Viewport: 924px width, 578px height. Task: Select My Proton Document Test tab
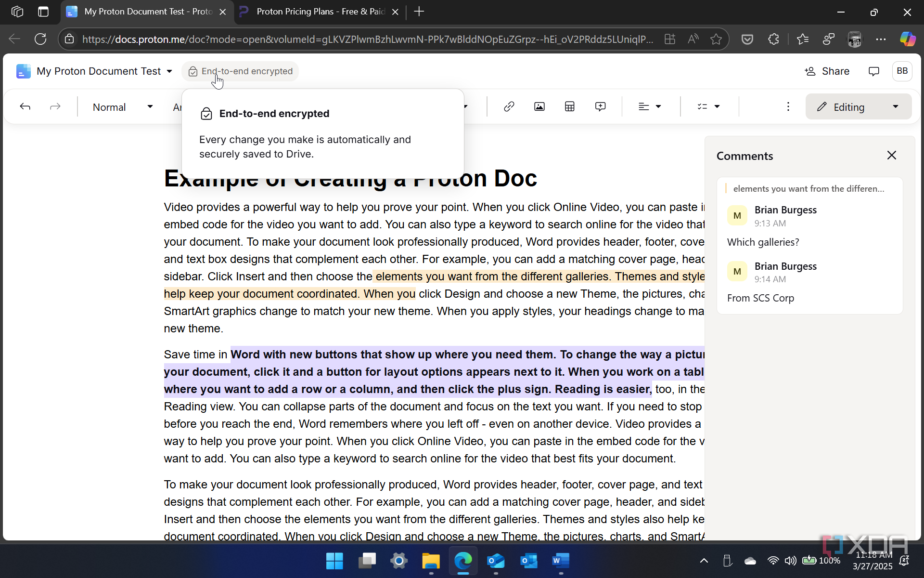(146, 12)
